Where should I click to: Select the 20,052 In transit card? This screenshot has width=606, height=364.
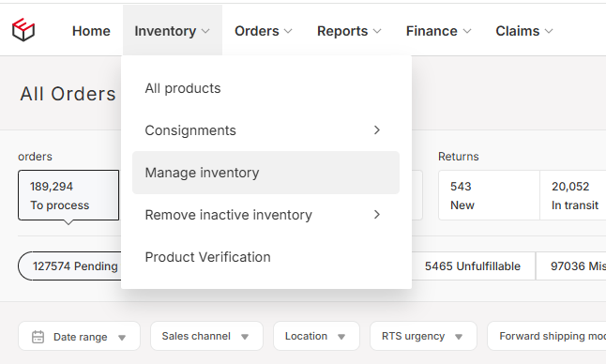coord(573,195)
